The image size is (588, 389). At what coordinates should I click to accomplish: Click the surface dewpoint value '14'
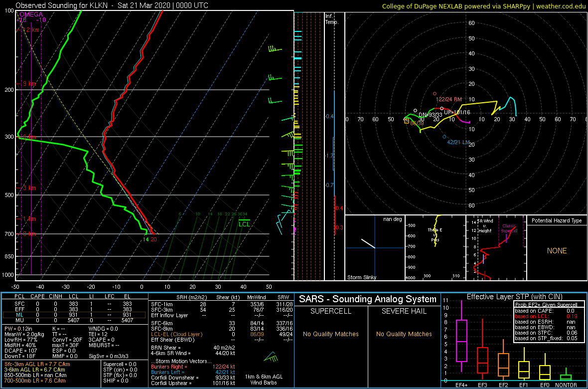[x=146, y=239]
